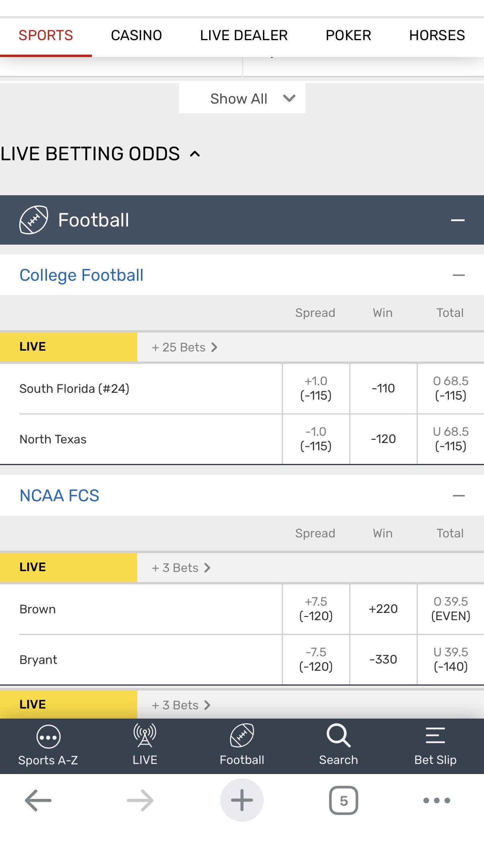The image size is (484, 868).
Task: View the 5 open browser tabs
Action: point(344,801)
